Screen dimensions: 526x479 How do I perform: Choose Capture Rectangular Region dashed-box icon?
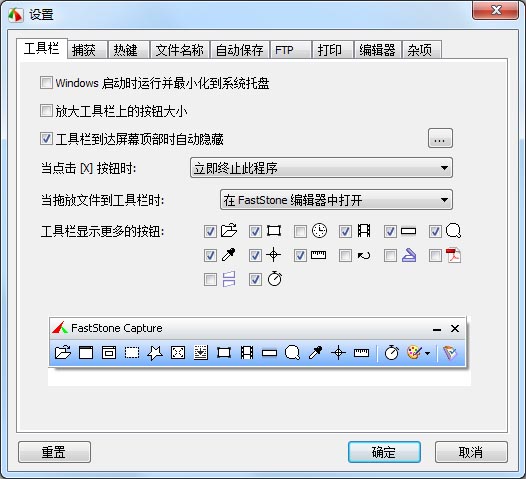tap(132, 353)
